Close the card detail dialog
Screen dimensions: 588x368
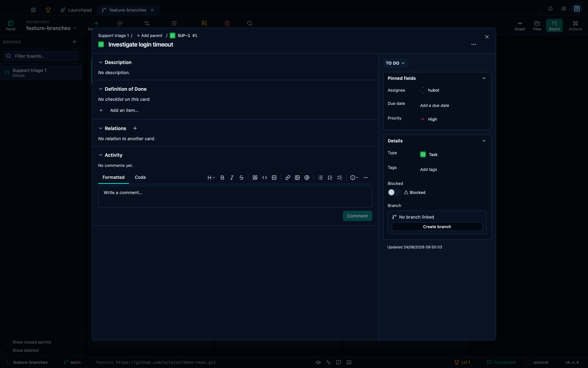[x=487, y=37]
